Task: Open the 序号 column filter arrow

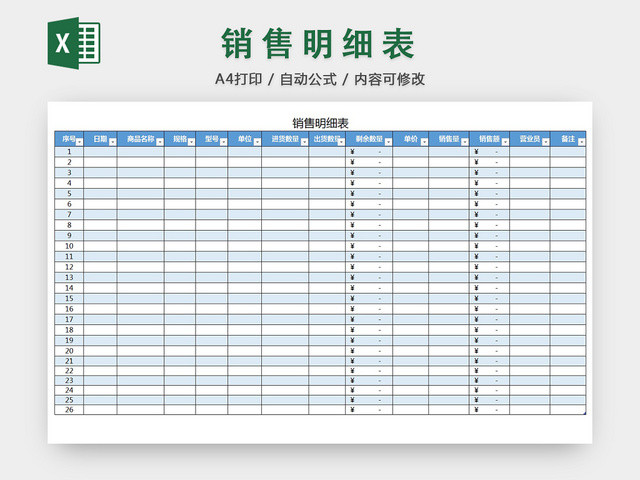Action: tap(79, 142)
